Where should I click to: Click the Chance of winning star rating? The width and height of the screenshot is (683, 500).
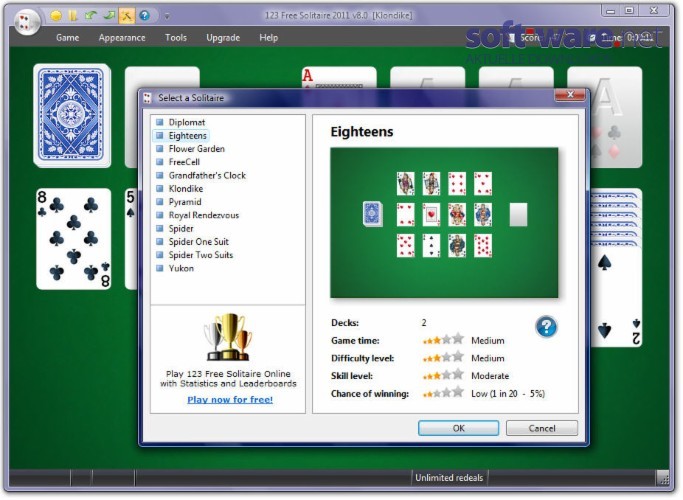pos(443,393)
